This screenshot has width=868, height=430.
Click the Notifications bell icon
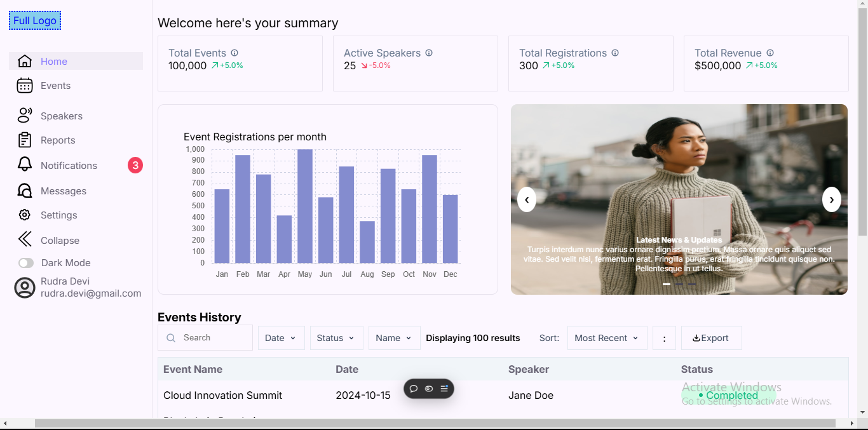coord(25,164)
